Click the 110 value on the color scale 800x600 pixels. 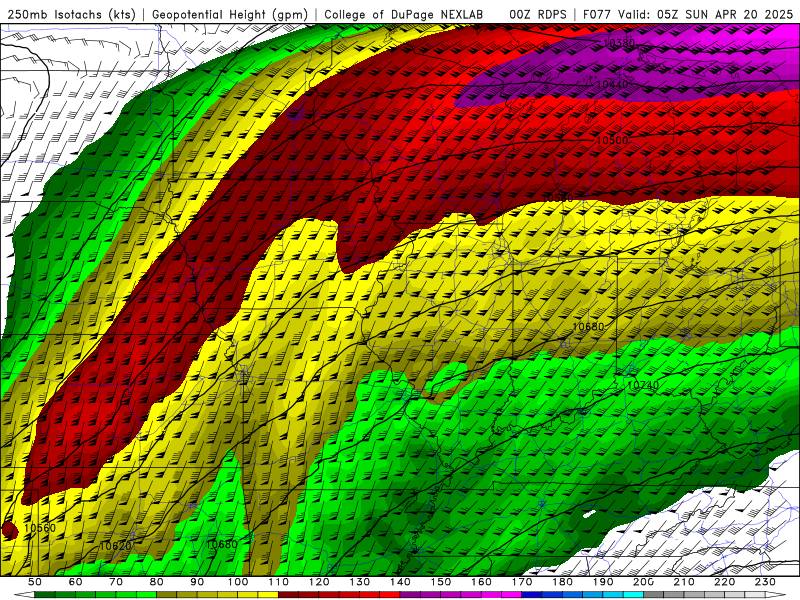pyautogui.click(x=279, y=582)
